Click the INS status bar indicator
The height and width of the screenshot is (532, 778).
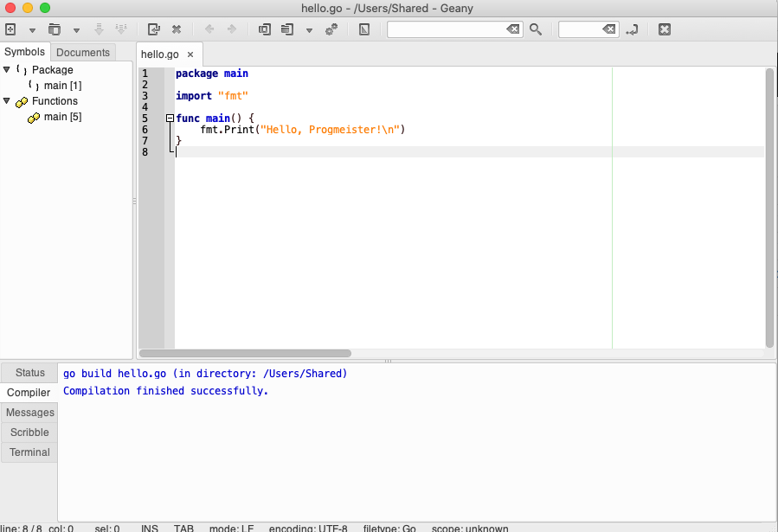150,529
